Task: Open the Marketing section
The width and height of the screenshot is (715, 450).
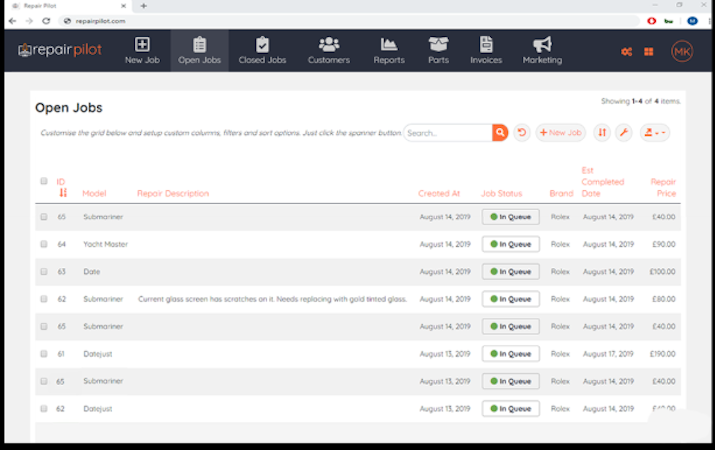Action: [542, 51]
